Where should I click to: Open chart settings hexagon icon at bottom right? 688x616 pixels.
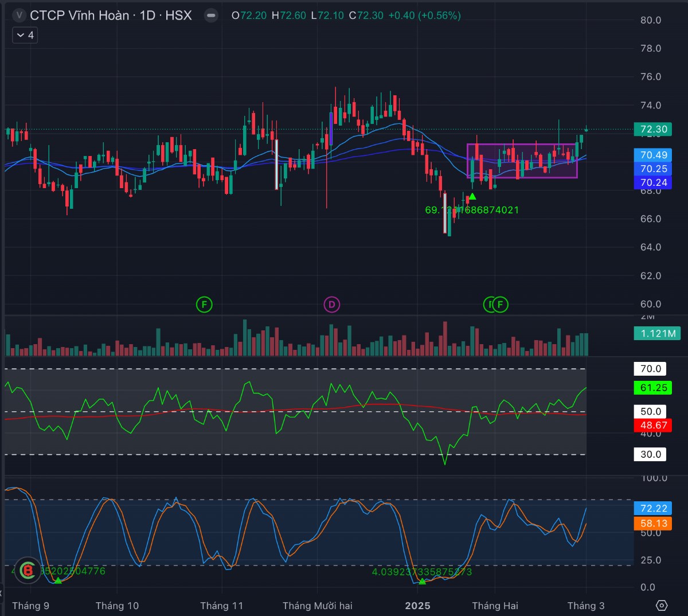coord(662,606)
